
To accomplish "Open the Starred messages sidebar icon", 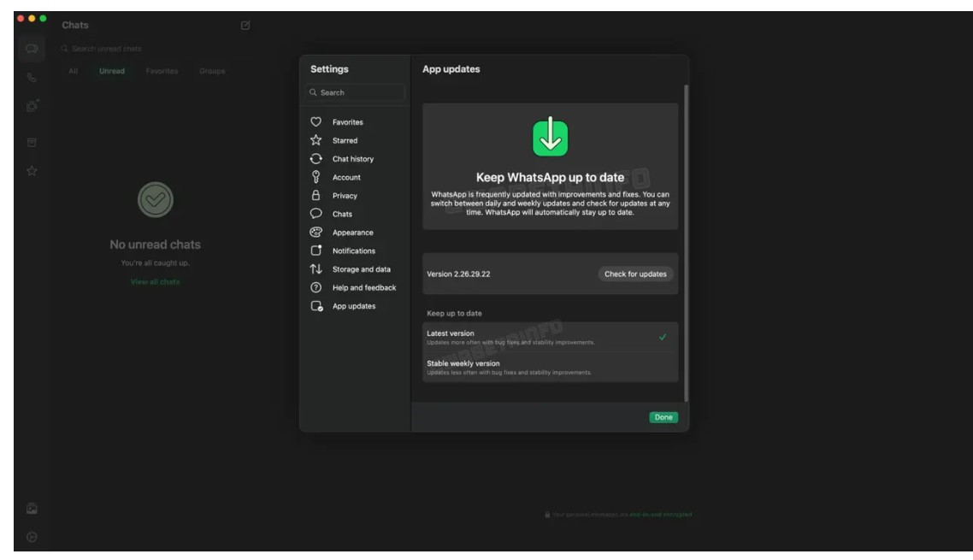I will (x=32, y=171).
